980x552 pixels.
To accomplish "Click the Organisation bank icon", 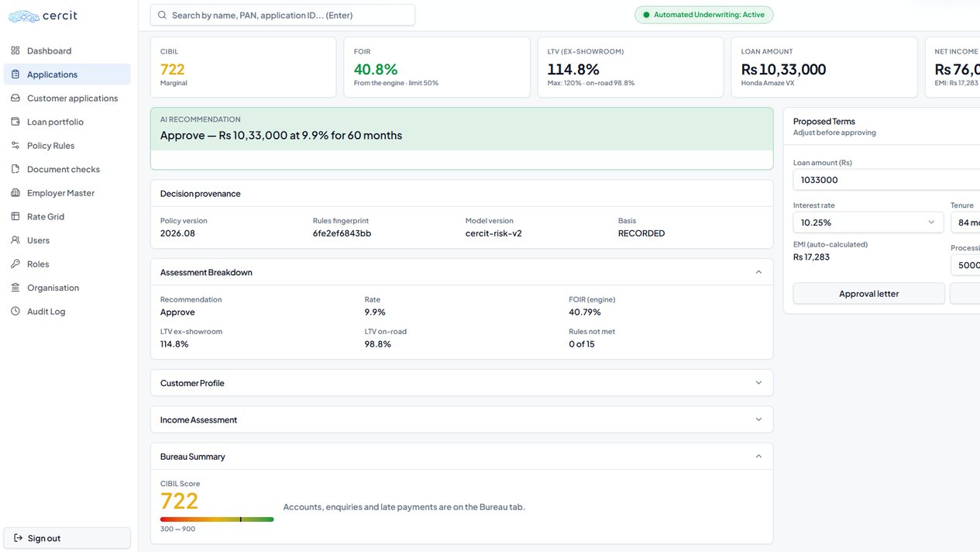I will click(x=15, y=288).
